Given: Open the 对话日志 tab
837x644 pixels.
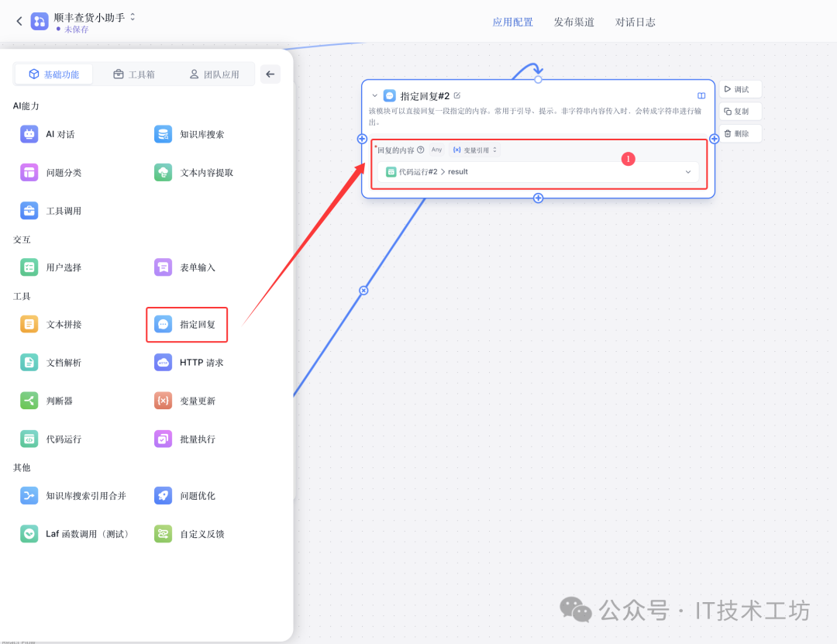Looking at the screenshot, I should [x=635, y=22].
